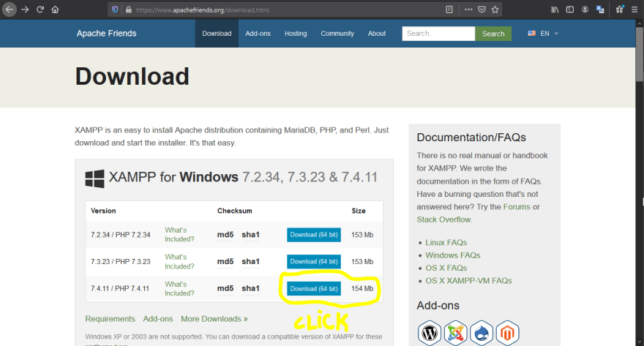Open the Firefox hamburger menu
Viewport: 644px width, 346px height.
(634, 10)
